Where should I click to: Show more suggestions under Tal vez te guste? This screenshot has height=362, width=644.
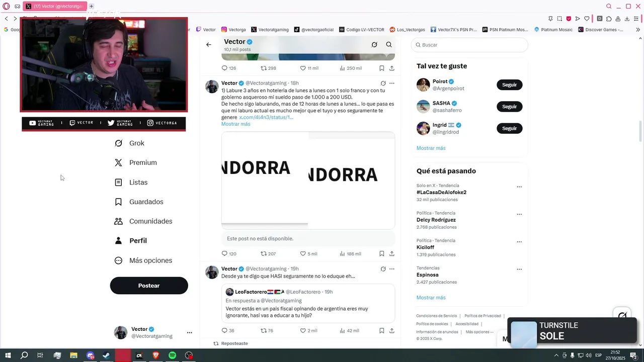pos(431,148)
